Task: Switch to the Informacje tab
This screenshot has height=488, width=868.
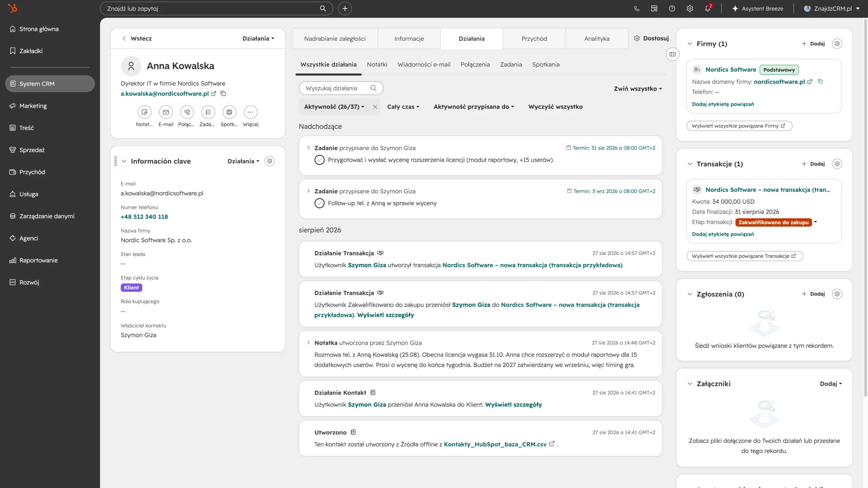Action: pos(409,39)
